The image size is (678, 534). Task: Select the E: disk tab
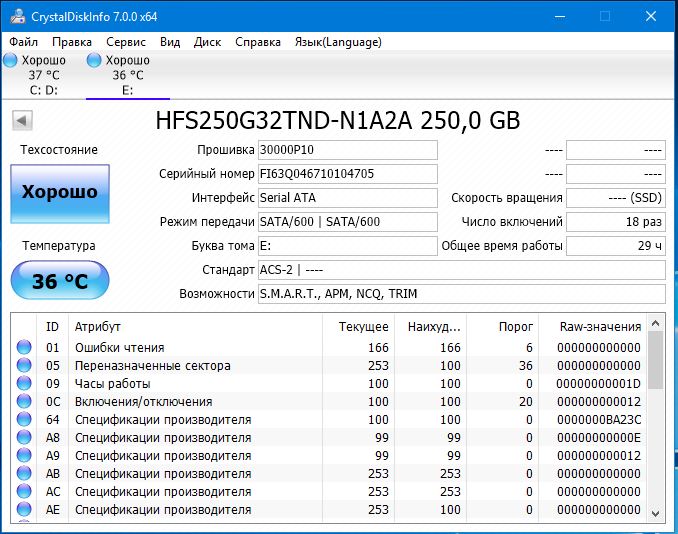coord(128,75)
